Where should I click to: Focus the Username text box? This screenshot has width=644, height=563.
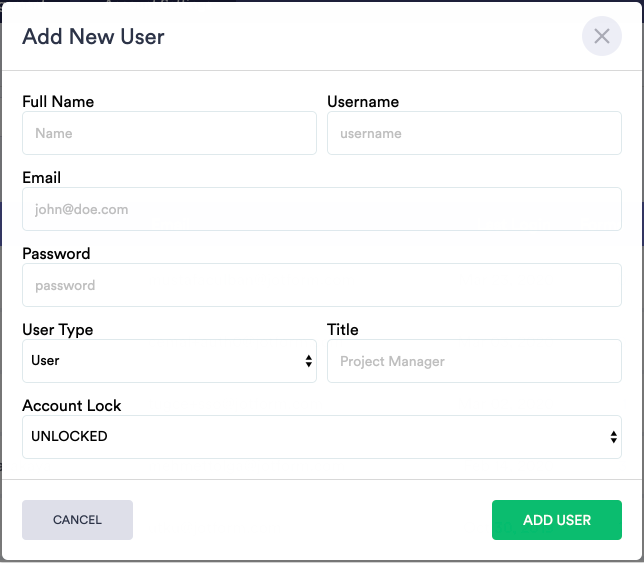474,133
